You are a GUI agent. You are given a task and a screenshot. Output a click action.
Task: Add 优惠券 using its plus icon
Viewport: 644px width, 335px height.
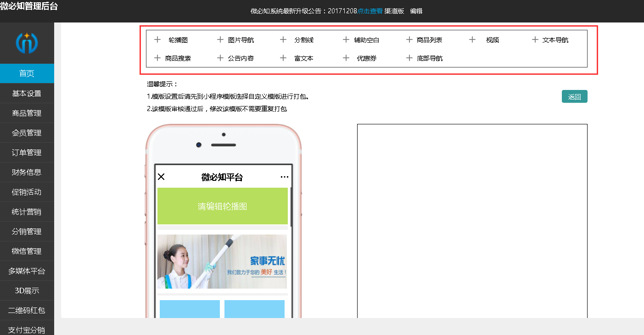(x=346, y=58)
